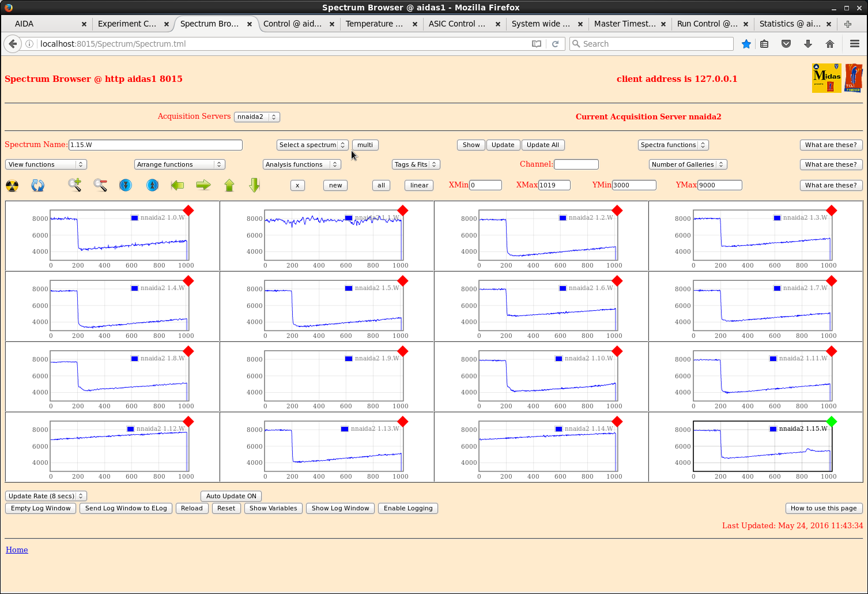Viewport: 868px width, 594px height.
Task: Toggle red diamond marker on nnaida2 1.3.W
Action: [831, 210]
